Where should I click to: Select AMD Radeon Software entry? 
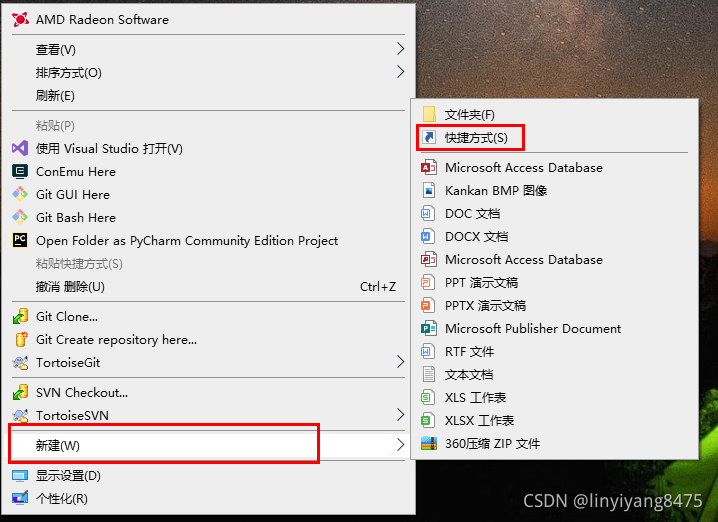tap(208, 20)
